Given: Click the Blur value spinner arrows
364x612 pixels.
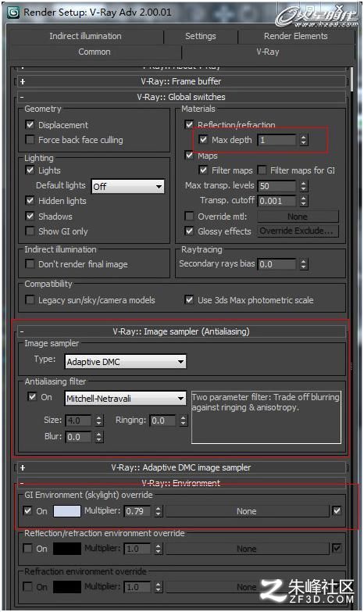Looking at the screenshot, I should 99,437.
